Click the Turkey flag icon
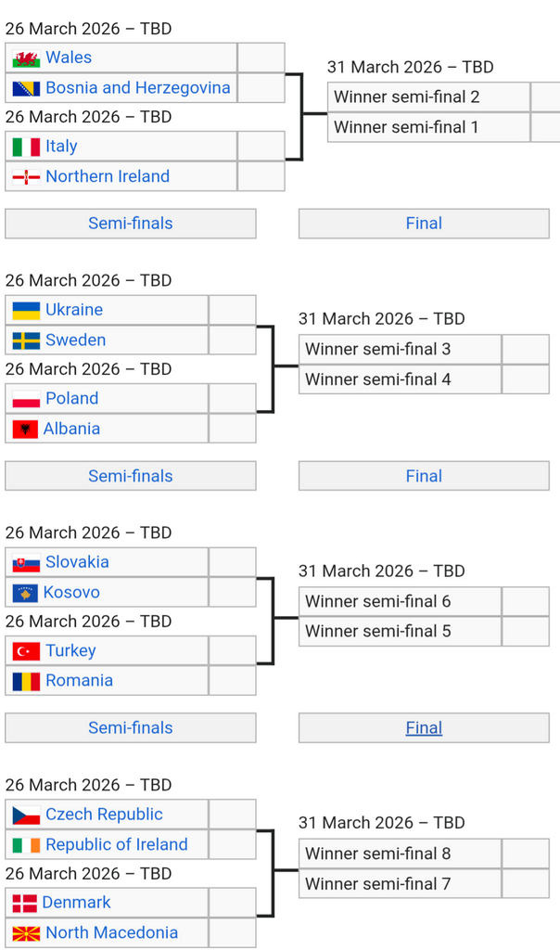Image resolution: width=560 pixels, height=950 pixels. (x=26, y=651)
